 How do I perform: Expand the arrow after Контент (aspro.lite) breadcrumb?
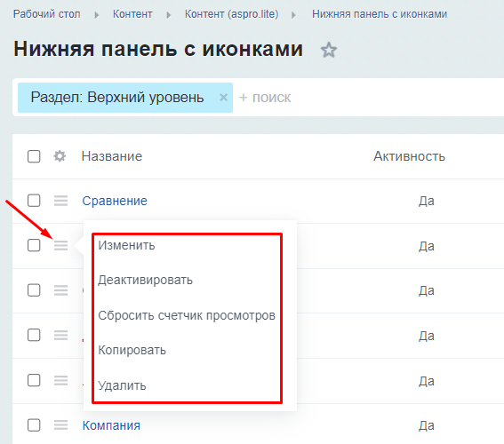293,15
